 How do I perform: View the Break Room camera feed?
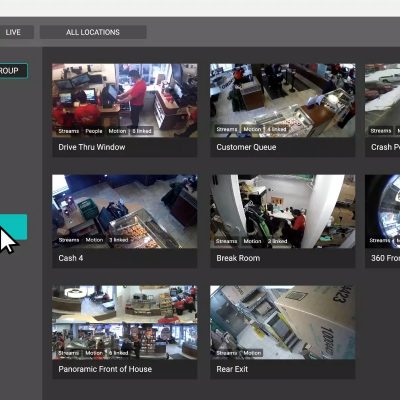[283, 211]
